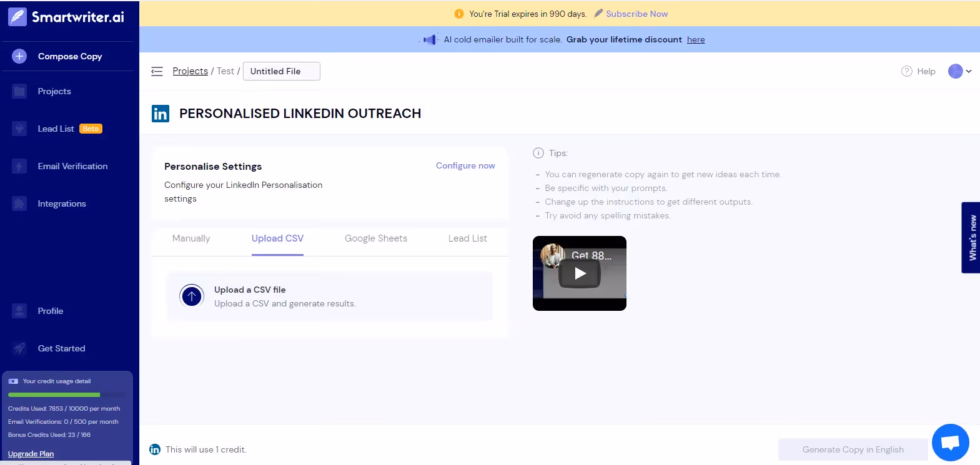Click the Subscribe Now link
Image resolution: width=980 pixels, height=465 pixels.
[x=636, y=14]
